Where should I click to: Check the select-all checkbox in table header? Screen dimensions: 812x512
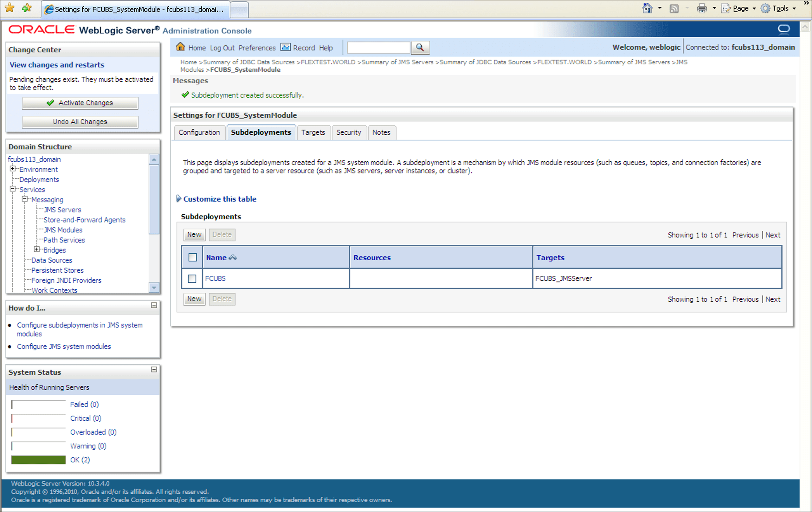(193, 258)
